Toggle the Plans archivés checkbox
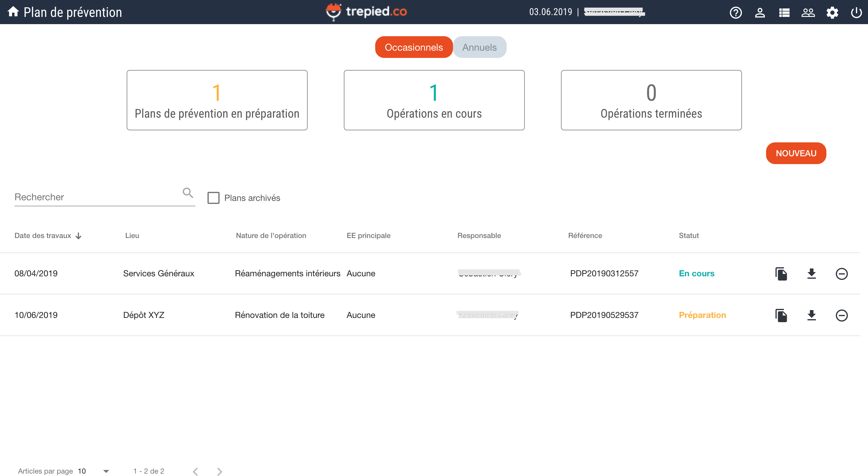This screenshot has height=476, width=868. 213,198
